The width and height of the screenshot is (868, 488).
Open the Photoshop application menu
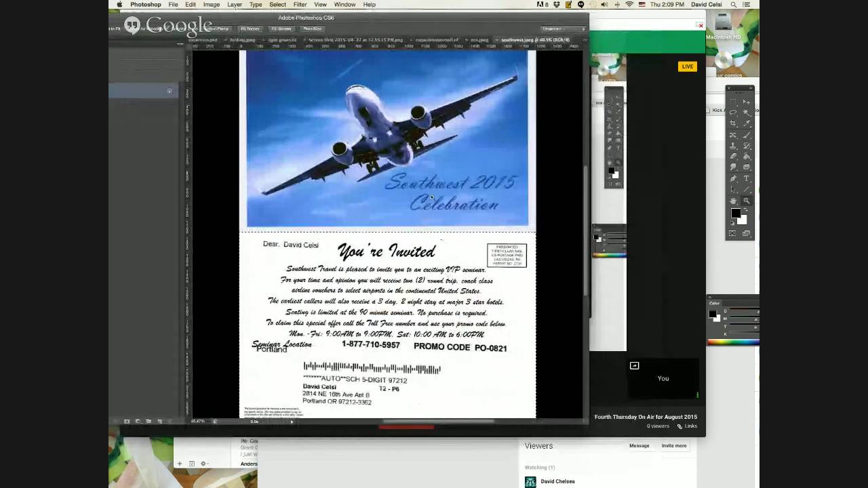pos(146,5)
